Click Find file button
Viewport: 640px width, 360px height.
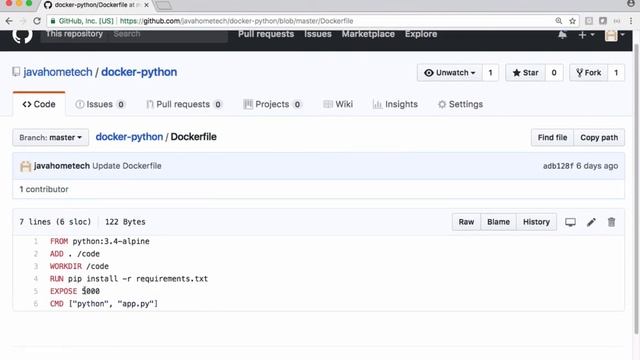(552, 138)
